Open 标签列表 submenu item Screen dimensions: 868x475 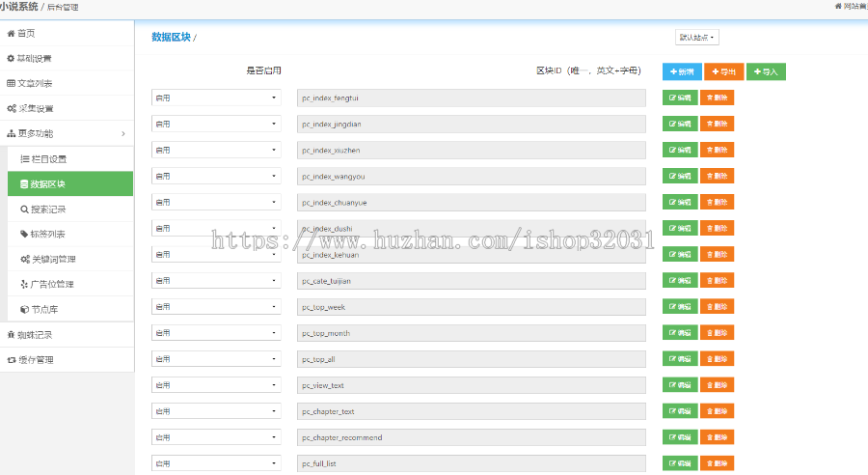tap(70, 234)
